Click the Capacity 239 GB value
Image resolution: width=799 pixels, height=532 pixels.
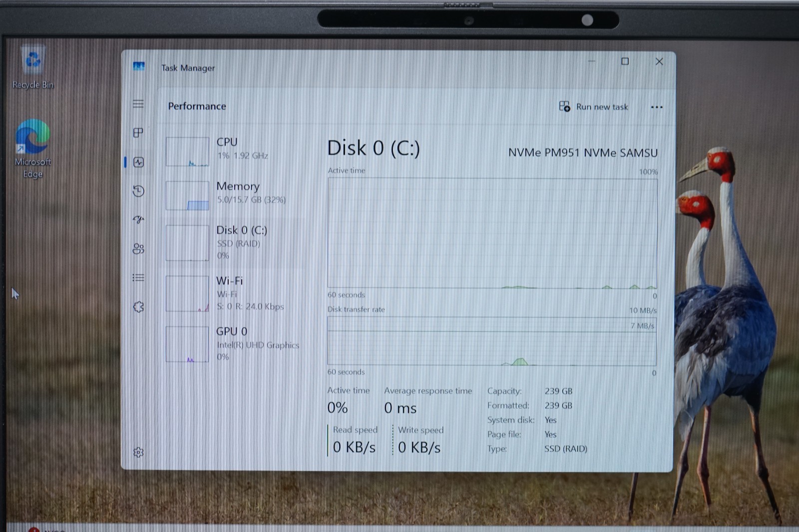[x=558, y=391]
